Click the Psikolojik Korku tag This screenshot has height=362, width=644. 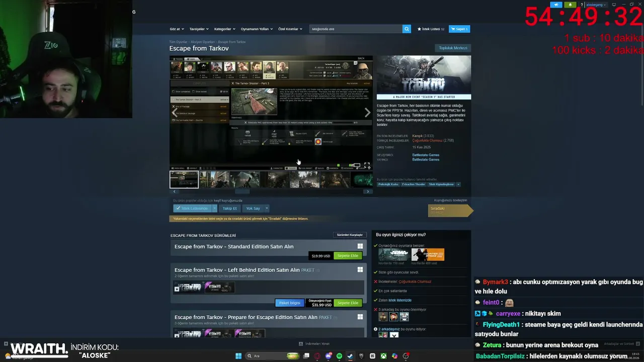tap(388, 185)
